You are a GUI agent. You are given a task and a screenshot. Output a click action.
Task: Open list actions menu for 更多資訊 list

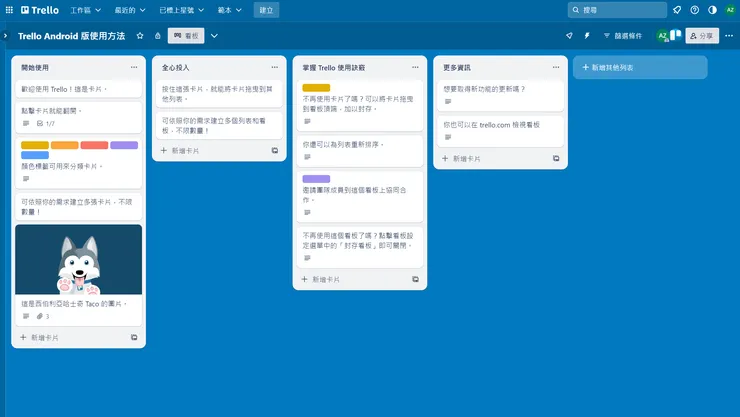pyautogui.click(x=556, y=67)
